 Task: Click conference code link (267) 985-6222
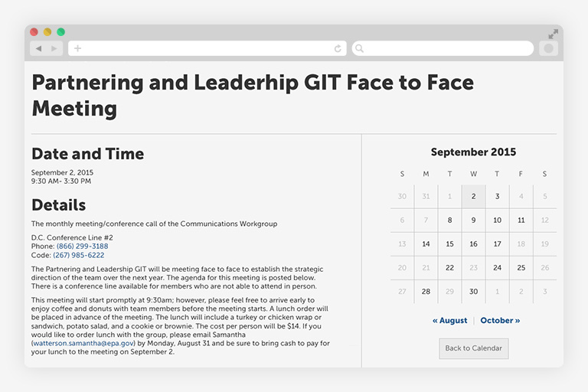[x=79, y=255]
